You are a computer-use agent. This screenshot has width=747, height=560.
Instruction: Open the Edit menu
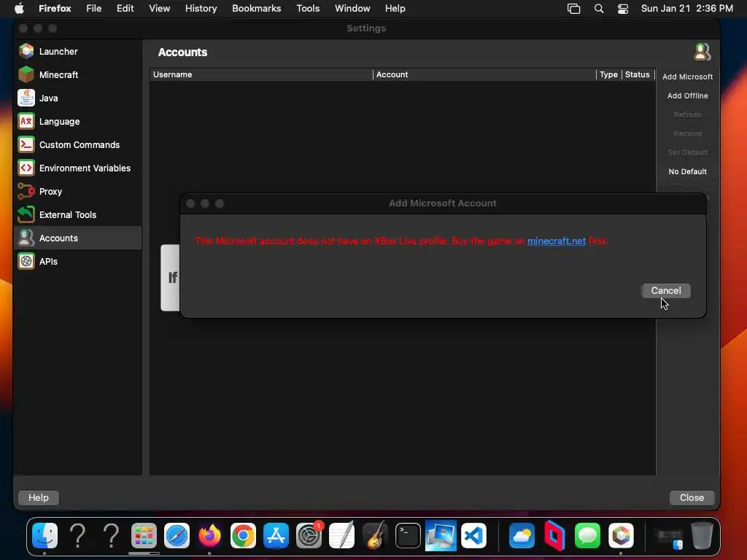tap(125, 9)
